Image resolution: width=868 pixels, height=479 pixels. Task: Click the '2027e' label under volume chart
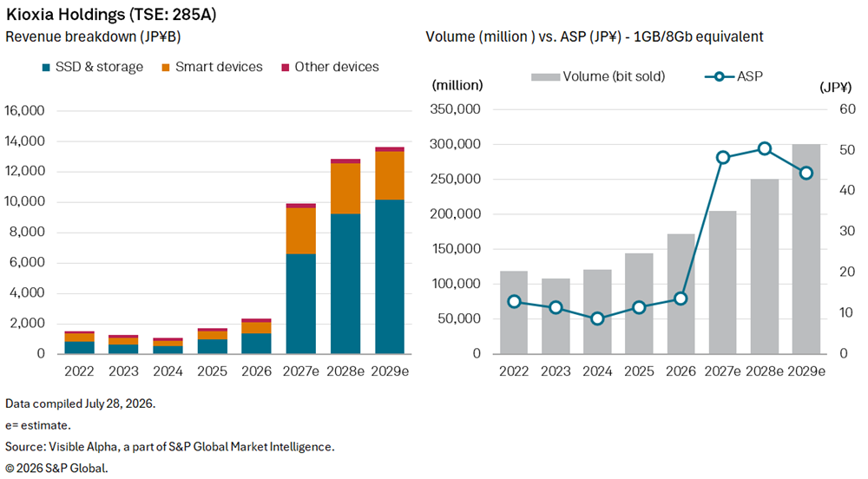(x=722, y=371)
